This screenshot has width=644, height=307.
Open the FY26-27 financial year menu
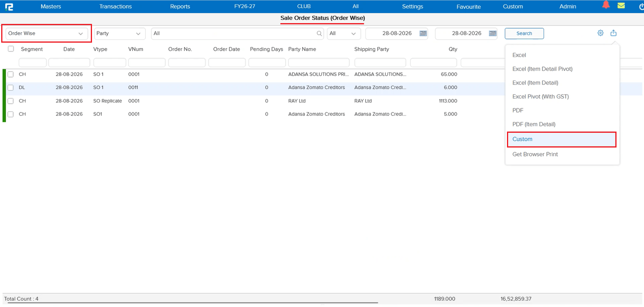pos(245,6)
